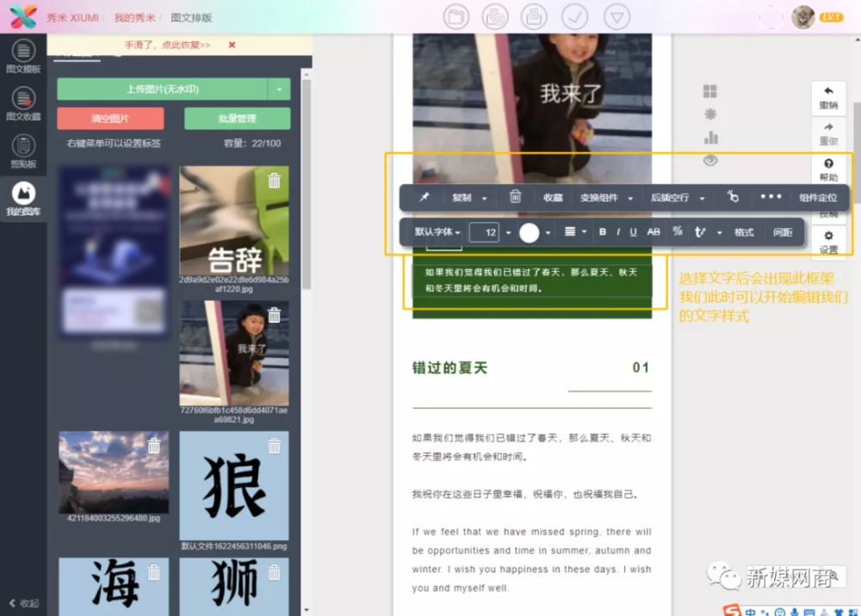Click 组件定位 in component toolbar
The height and width of the screenshot is (616, 861).
[x=818, y=198]
